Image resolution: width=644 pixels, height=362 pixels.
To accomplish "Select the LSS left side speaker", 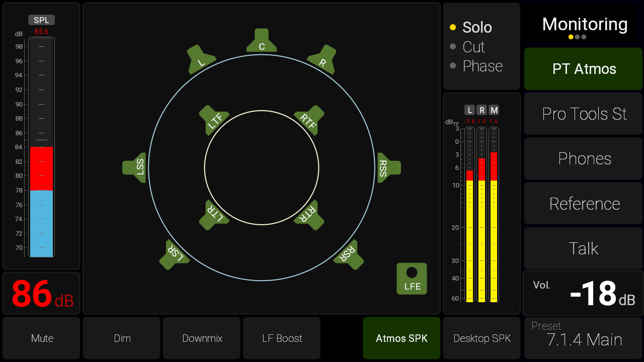I will click(135, 167).
